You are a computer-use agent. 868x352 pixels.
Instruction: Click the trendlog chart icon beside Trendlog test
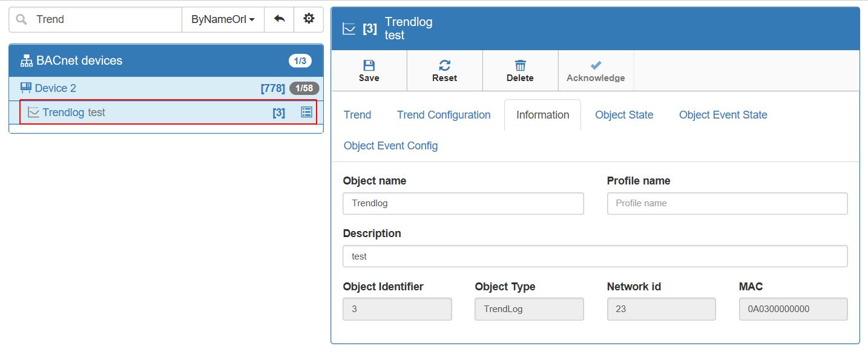[34, 112]
